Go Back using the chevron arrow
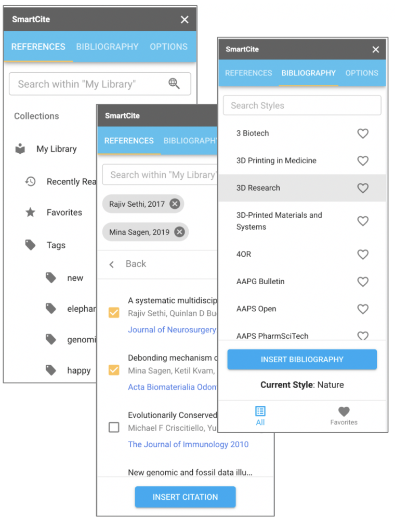The width and height of the screenshot is (395, 532). point(112,264)
